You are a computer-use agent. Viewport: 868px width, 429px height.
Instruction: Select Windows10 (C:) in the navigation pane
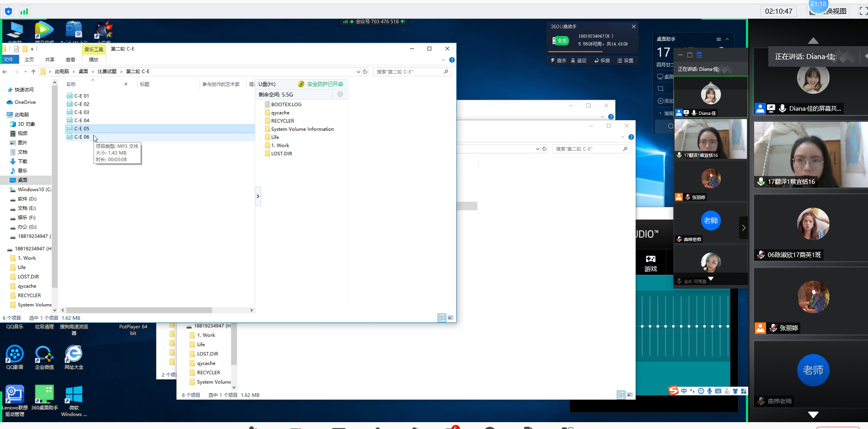30,189
